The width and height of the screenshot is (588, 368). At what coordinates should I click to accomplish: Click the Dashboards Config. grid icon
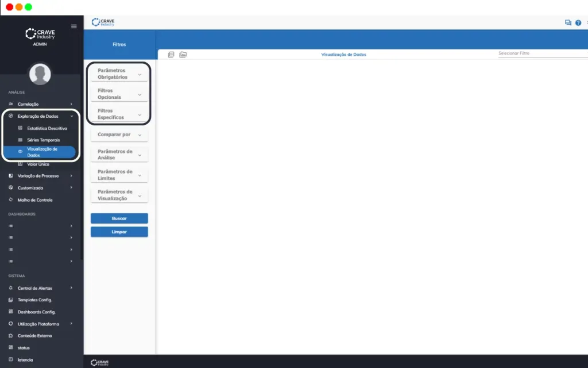pyautogui.click(x=10, y=312)
